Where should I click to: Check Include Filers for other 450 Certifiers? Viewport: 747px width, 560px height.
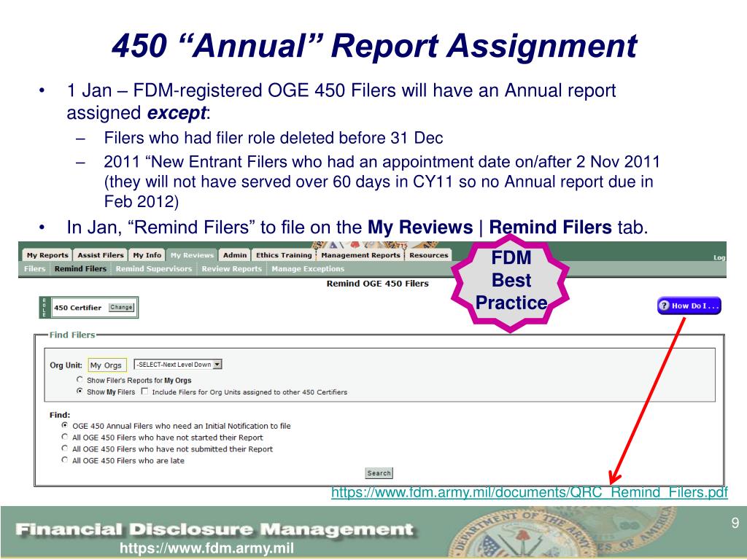(x=145, y=392)
